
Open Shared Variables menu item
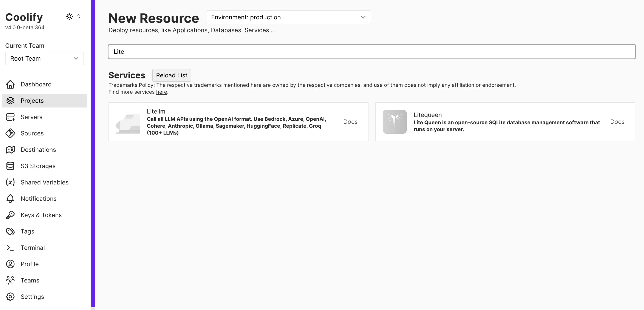45,183
